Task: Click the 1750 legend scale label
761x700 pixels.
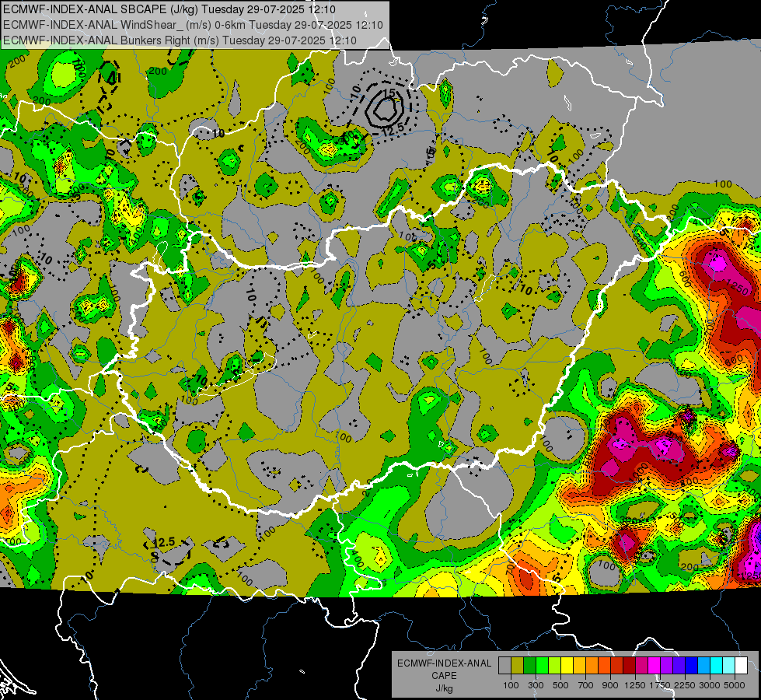Action: [660, 685]
